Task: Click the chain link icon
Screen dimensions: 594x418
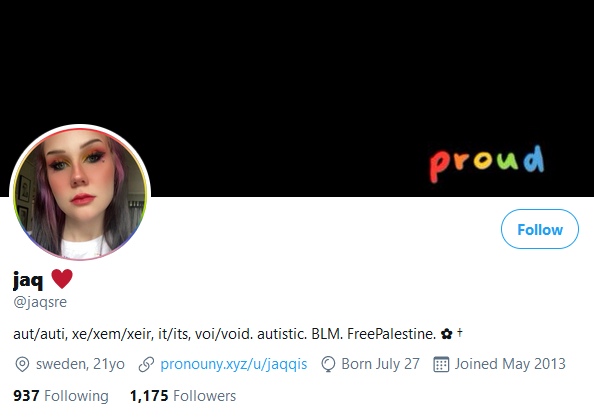Action: point(146,364)
